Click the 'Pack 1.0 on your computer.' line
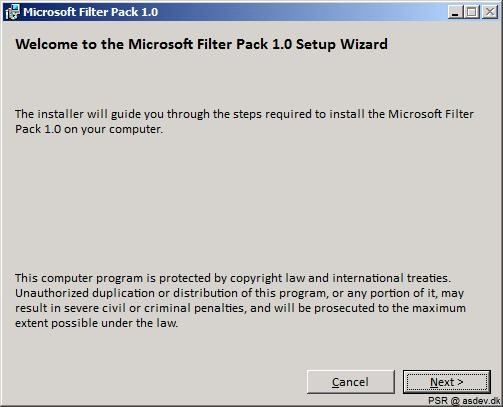This screenshot has height=407, width=503. [89, 129]
